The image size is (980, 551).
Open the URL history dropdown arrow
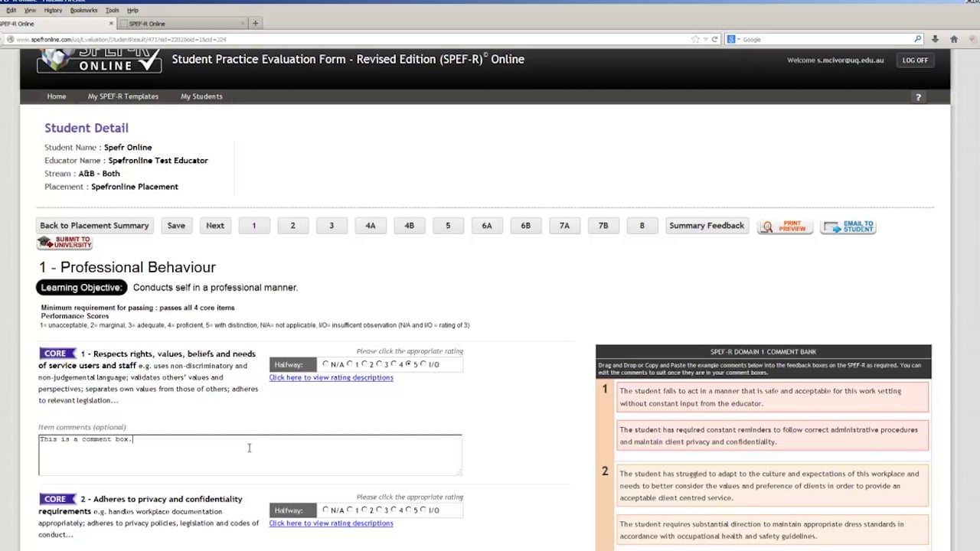coord(705,39)
